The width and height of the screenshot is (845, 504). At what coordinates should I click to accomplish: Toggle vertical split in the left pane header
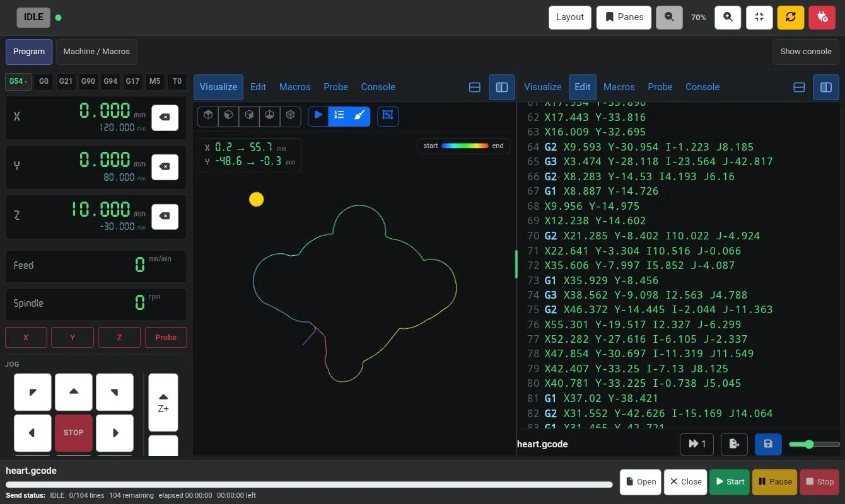502,88
